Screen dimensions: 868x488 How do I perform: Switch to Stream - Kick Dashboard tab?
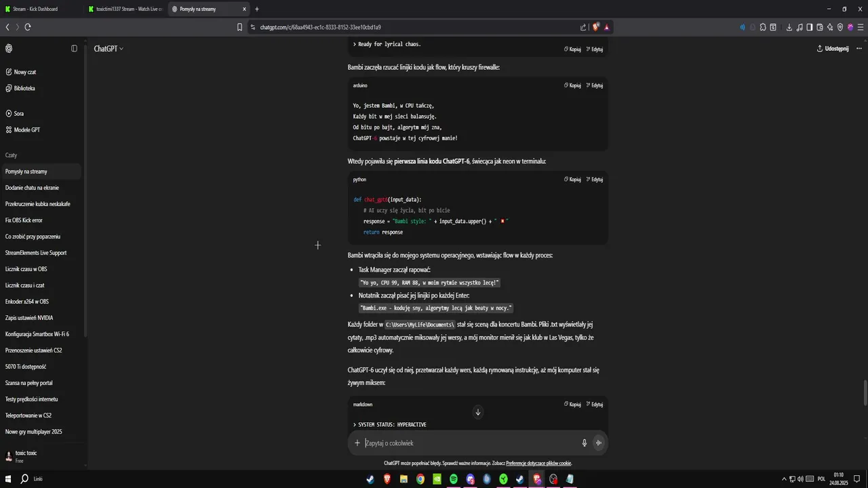[x=41, y=9]
